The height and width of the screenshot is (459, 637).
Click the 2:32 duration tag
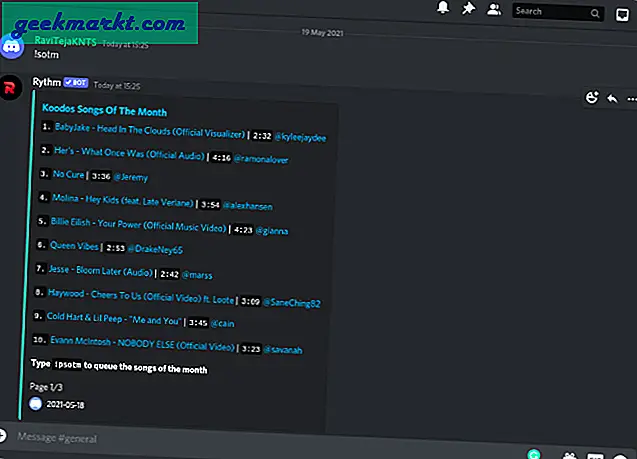click(x=262, y=136)
